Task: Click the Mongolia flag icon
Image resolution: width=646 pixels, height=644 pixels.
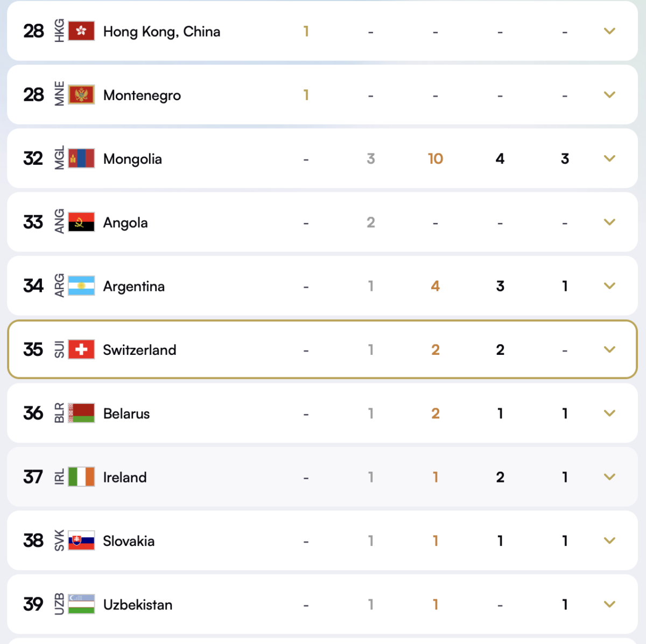Action: [82, 158]
